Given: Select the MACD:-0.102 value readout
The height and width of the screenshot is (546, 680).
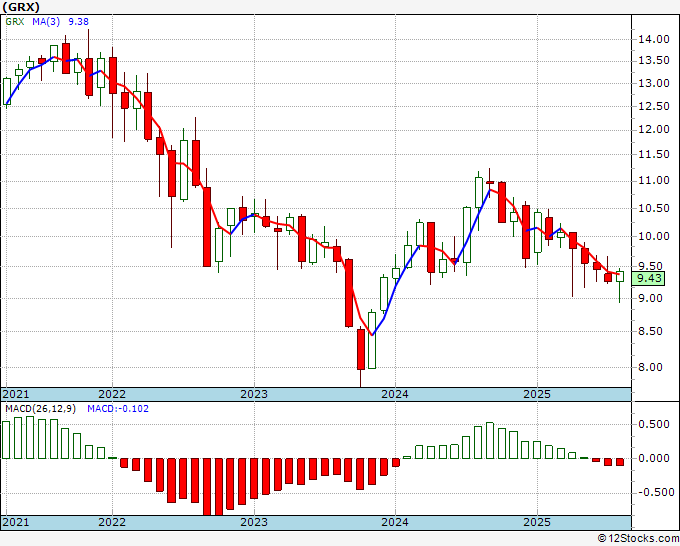Looking at the screenshot, I should [118, 409].
